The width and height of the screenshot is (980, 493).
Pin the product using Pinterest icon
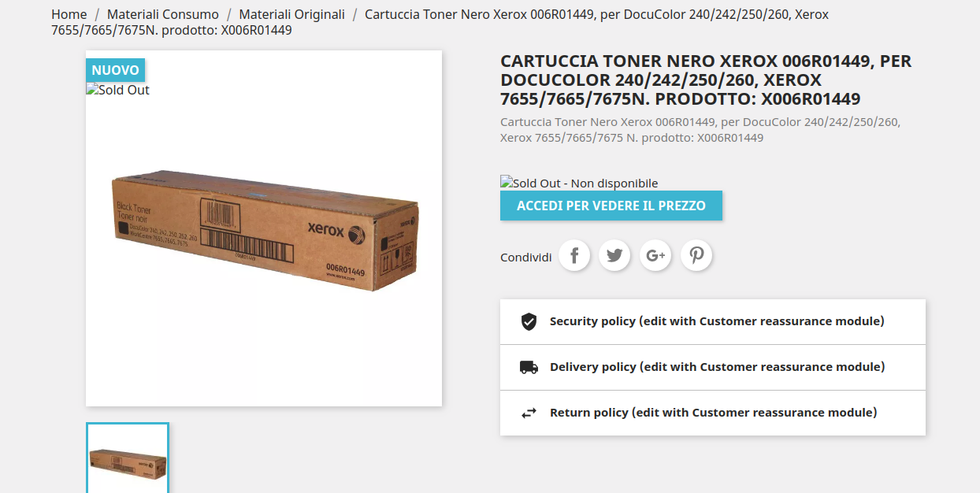pos(696,255)
